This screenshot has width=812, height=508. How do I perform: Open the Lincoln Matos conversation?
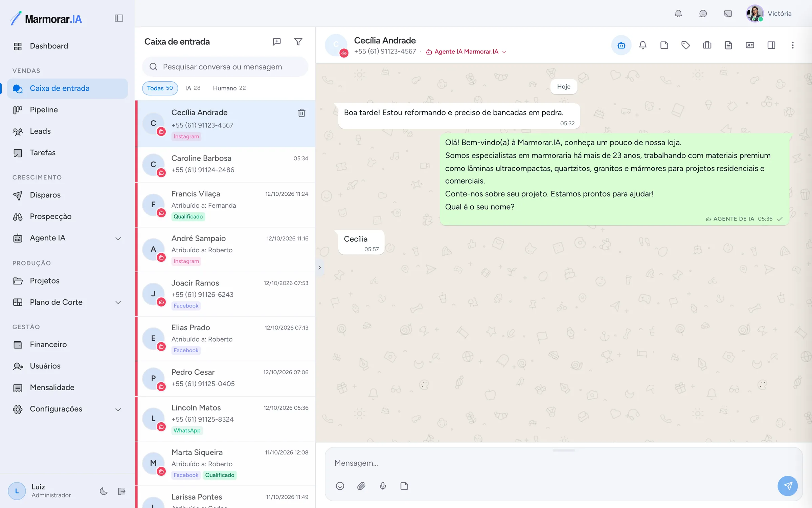[226, 419]
